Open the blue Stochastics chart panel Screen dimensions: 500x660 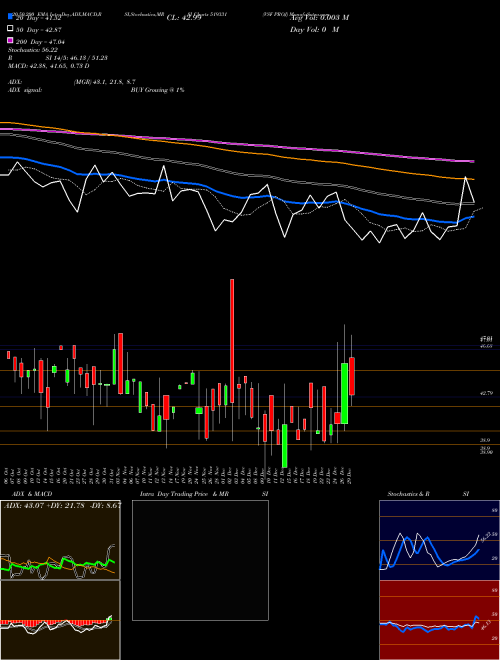pyautogui.click(x=439, y=540)
